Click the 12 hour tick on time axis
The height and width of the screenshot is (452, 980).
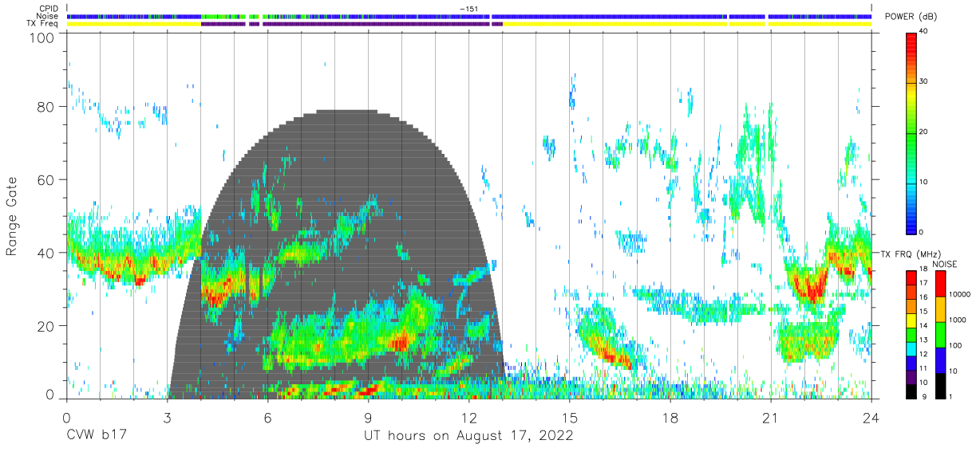pyautogui.click(x=468, y=417)
